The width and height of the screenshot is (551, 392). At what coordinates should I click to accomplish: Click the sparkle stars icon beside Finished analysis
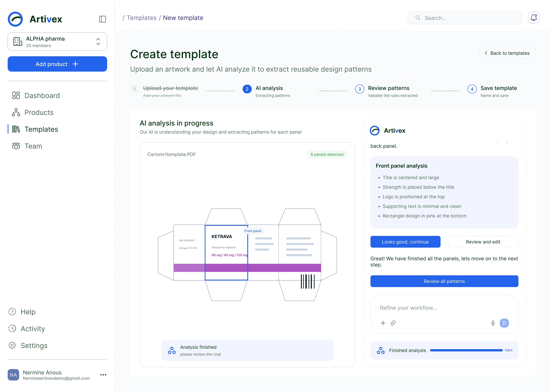coord(381,350)
